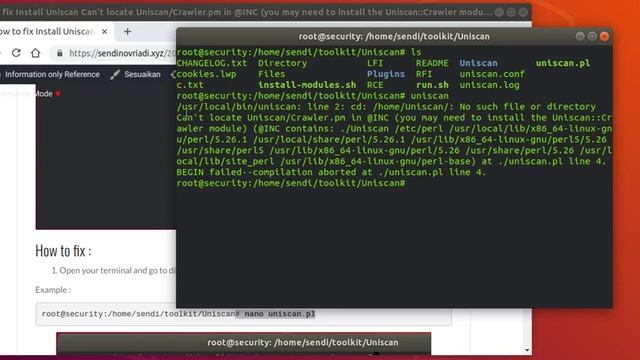Click the 'nano uniscan.pl' code box
Viewport: 640px width, 360px height.
[x=243, y=314]
